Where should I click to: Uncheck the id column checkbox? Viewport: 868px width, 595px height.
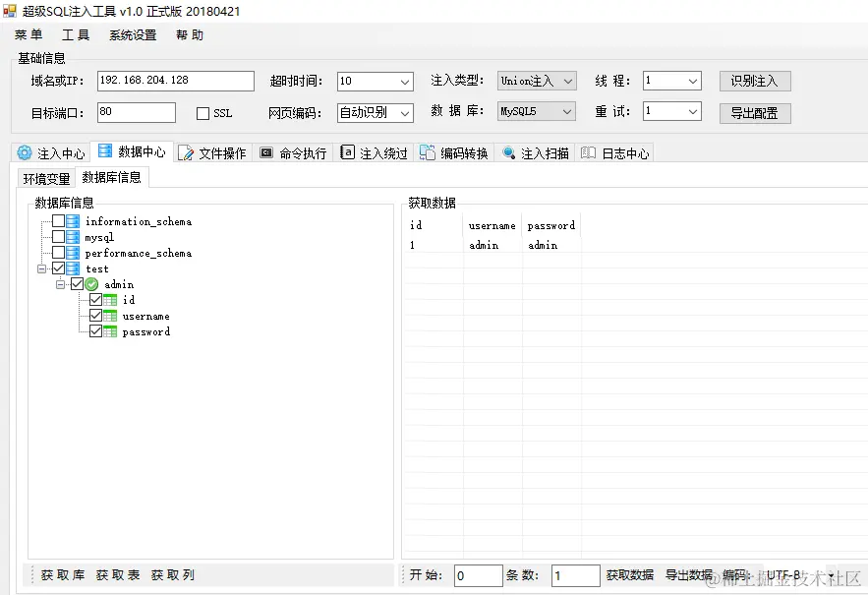95,300
